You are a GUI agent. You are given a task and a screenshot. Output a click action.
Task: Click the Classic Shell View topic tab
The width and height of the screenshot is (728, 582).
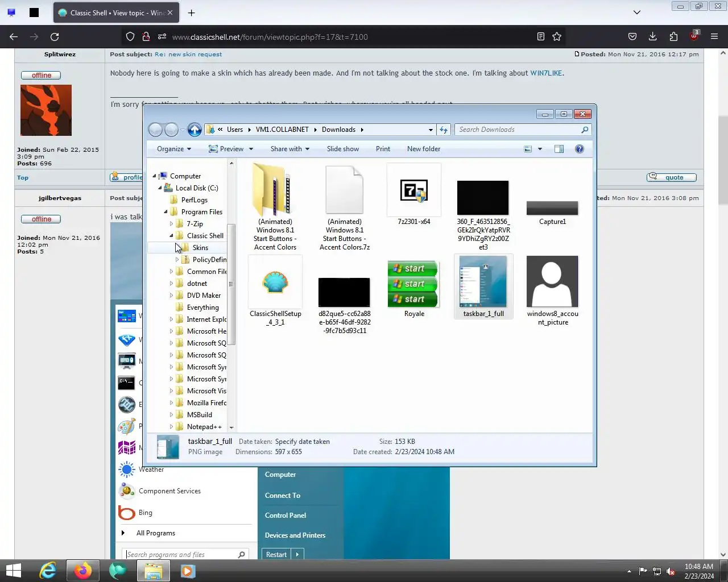pos(117,13)
